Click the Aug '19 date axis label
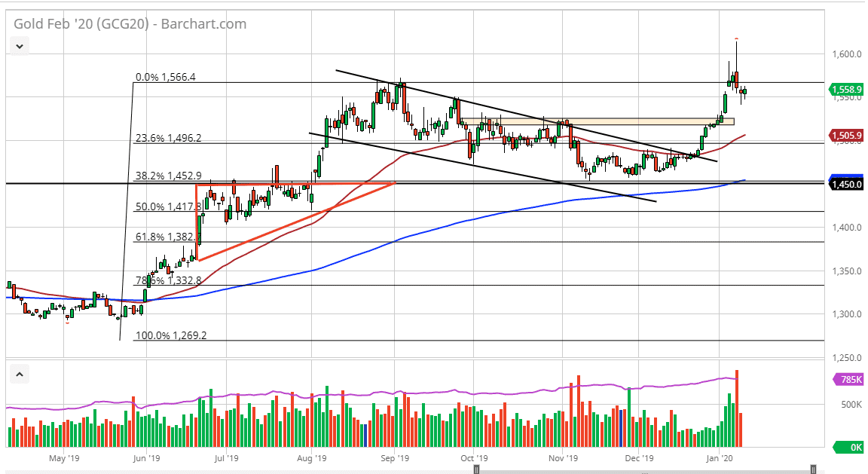The height and width of the screenshot is (474, 868). pos(312,458)
